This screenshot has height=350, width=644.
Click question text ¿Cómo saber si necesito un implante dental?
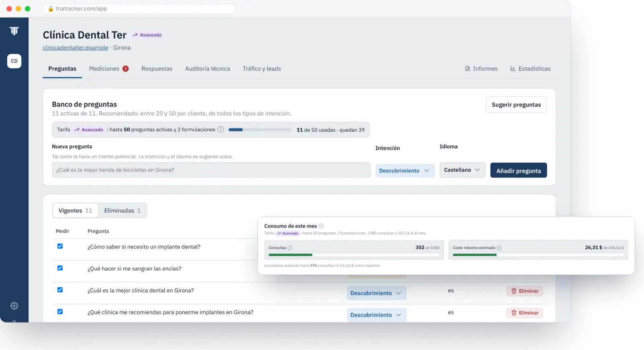point(144,247)
